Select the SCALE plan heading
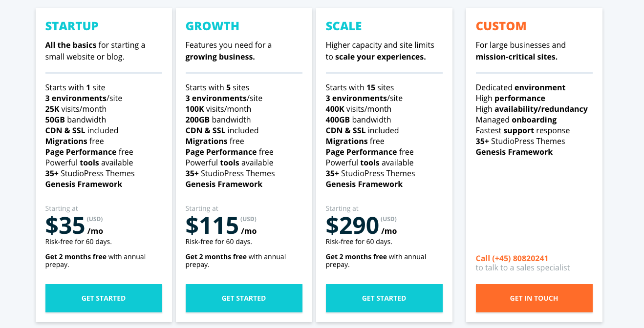 pyautogui.click(x=344, y=26)
